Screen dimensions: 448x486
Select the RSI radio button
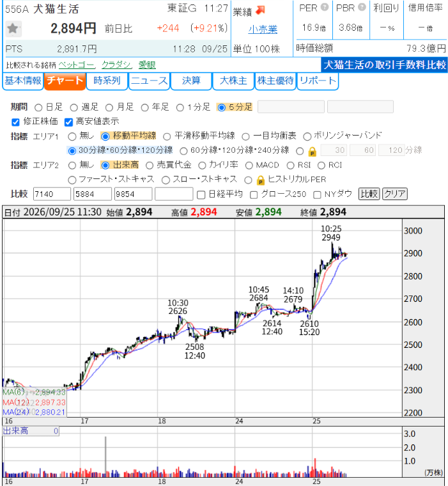(x=290, y=166)
